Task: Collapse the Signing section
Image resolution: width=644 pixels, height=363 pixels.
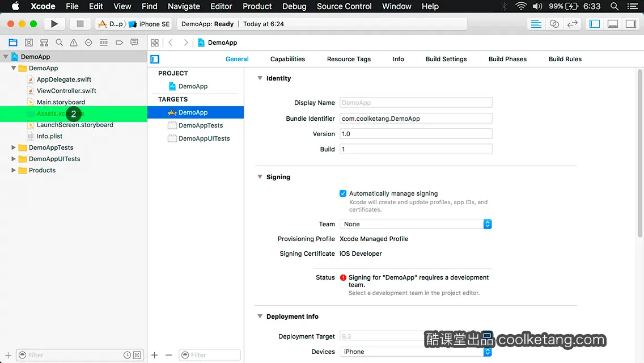Action: tap(260, 177)
